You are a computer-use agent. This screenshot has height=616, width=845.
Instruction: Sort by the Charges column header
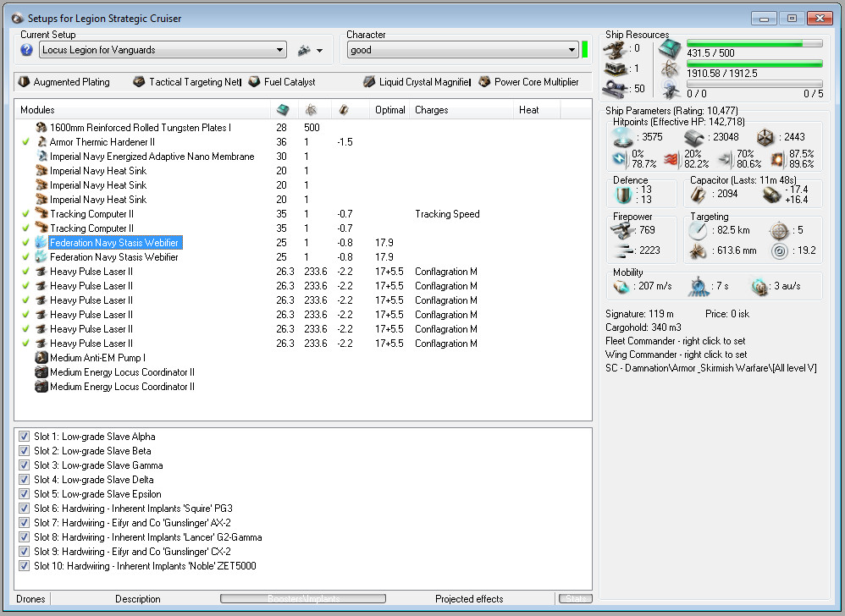461,110
